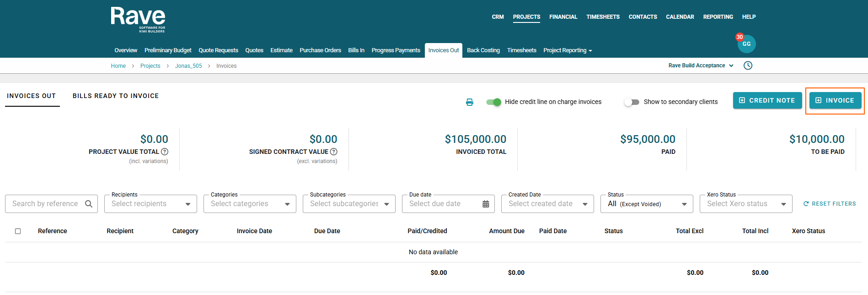Click the Rave logo
The width and height of the screenshot is (868, 295).
coord(138,19)
